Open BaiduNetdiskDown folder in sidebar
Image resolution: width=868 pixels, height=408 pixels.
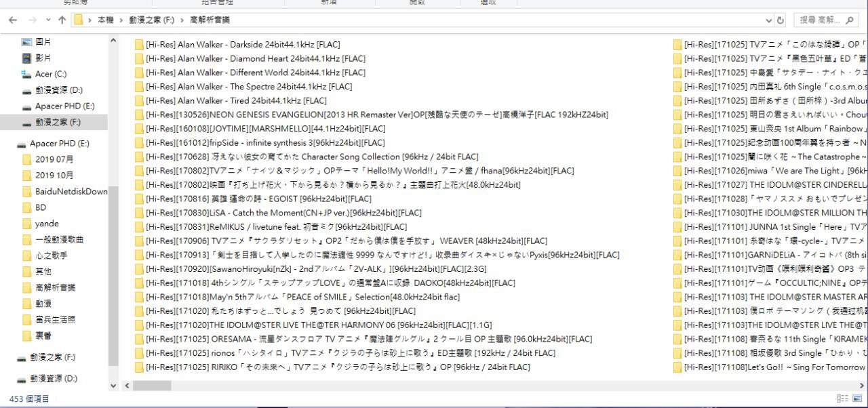[x=71, y=192]
